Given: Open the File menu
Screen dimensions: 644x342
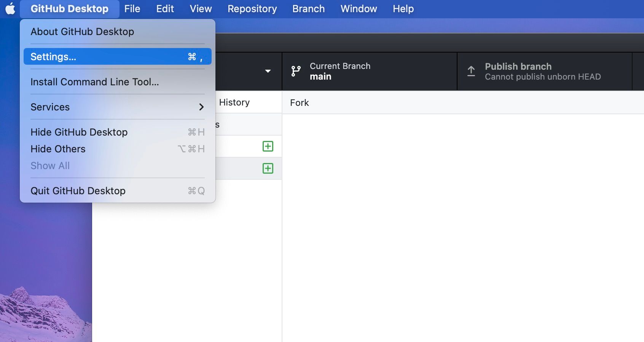Looking at the screenshot, I should point(132,9).
